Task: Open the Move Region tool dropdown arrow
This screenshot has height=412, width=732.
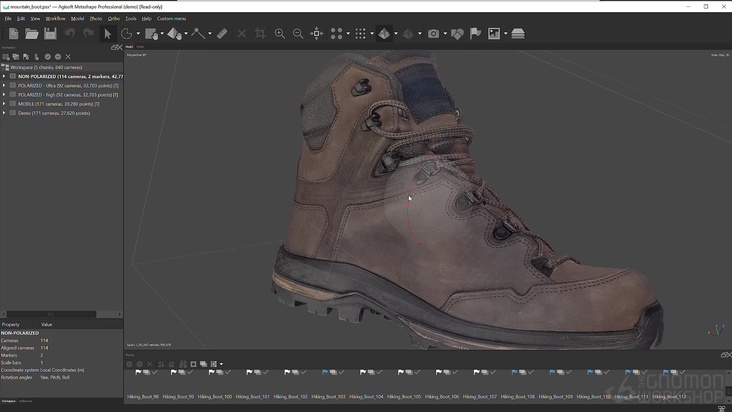Action: coord(162,34)
